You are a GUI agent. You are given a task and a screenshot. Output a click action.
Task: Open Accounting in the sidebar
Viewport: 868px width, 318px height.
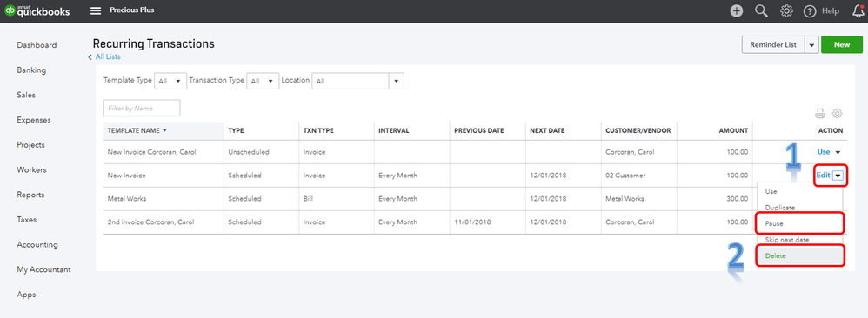(37, 244)
